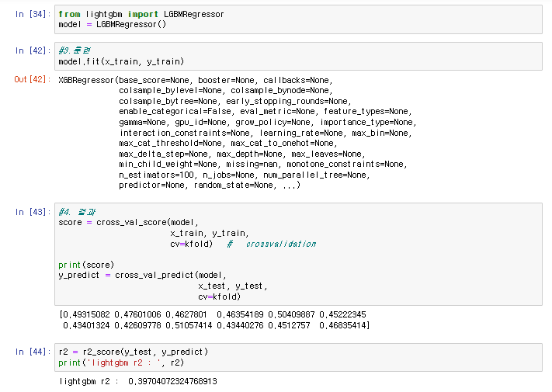Click 'y_predict = cross_val_predict(model,' line
552x392 pixels.
(x=142, y=275)
